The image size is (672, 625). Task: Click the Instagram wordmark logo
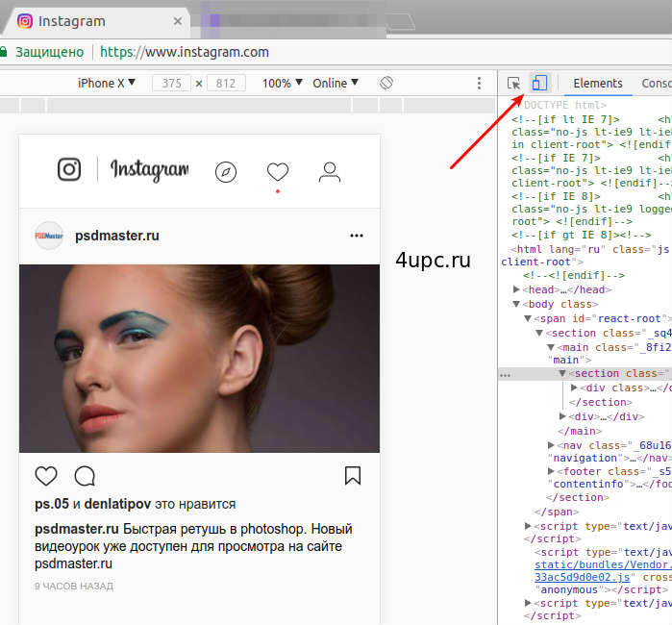(150, 170)
